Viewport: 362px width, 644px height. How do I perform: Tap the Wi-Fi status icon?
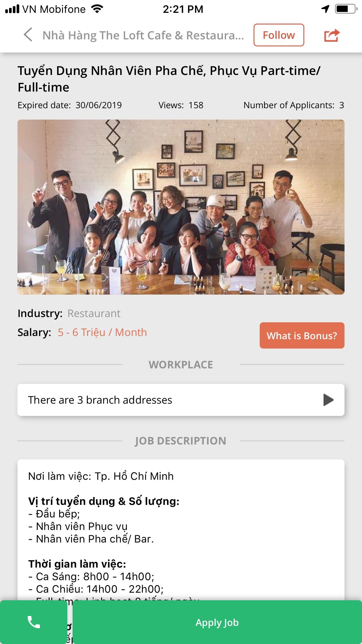pos(97,9)
